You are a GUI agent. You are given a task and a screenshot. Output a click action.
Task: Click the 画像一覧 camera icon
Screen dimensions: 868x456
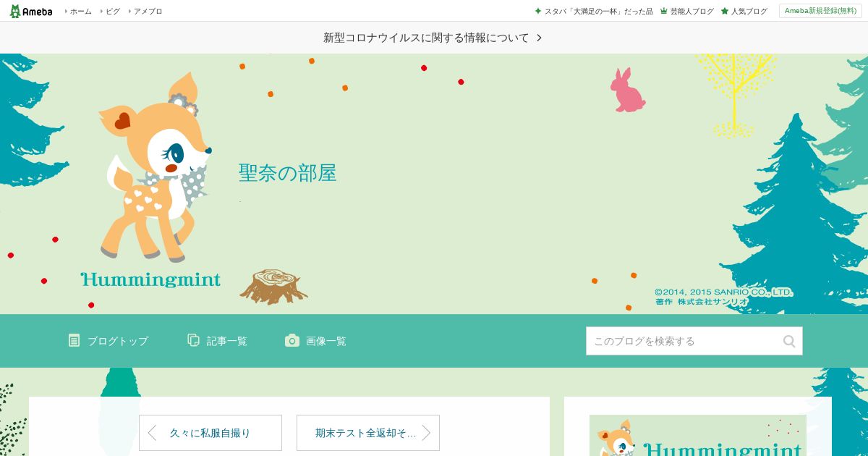(292, 340)
